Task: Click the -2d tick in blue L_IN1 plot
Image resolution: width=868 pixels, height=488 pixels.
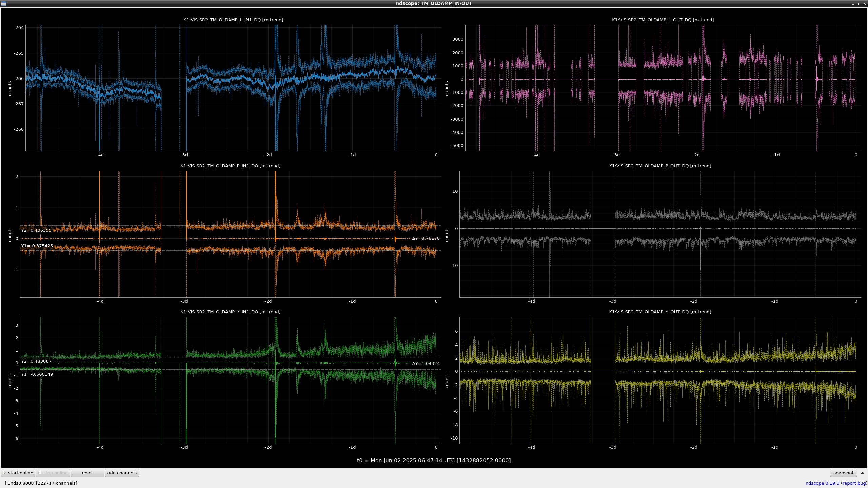Action: click(268, 155)
